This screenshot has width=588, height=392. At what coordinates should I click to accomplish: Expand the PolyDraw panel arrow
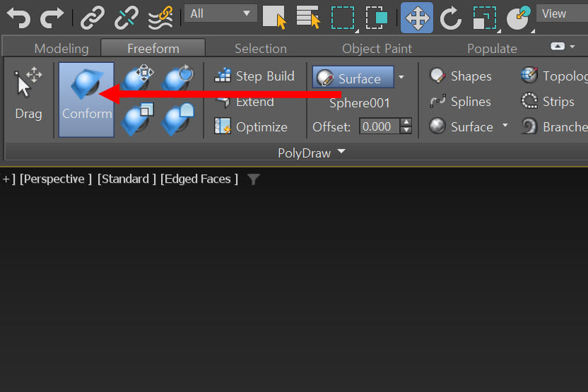click(341, 151)
